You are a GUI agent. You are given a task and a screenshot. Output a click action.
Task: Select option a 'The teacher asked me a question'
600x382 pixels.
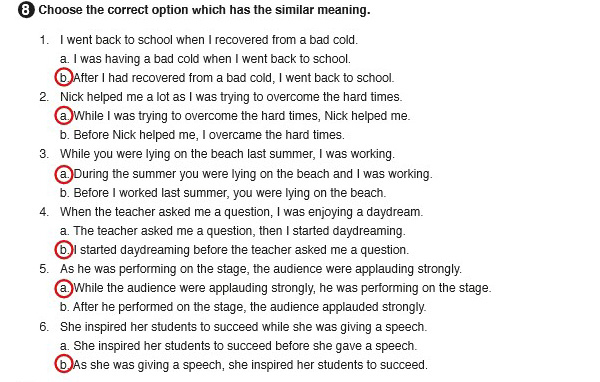click(233, 231)
